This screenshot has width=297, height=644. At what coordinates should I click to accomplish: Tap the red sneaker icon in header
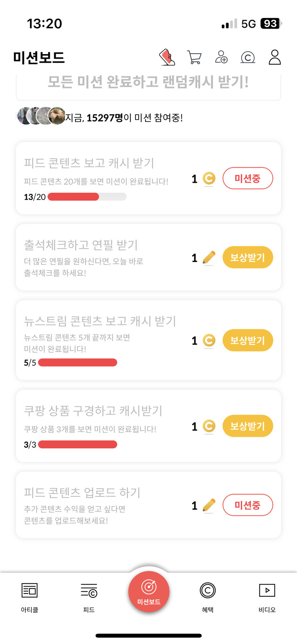[167, 57]
